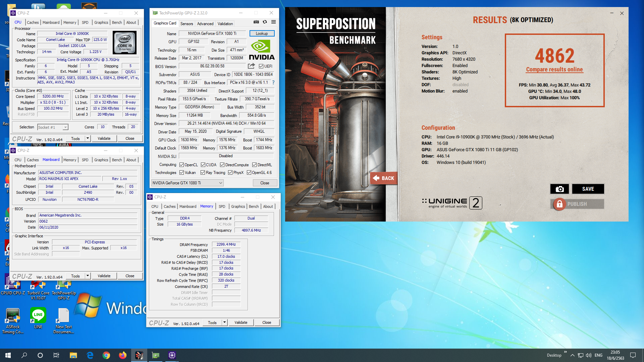Click the Core Speed value 5200.00 MHz
This screenshot has height=362, width=644.
coord(53,96)
